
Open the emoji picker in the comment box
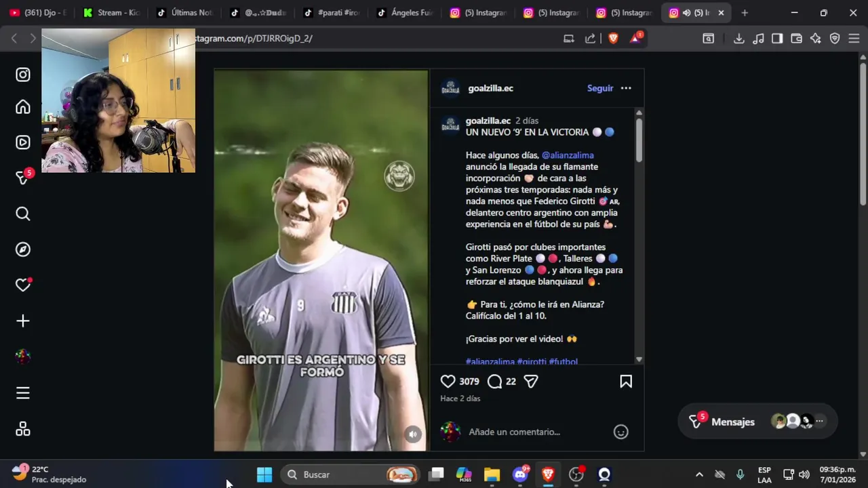pos(620,432)
